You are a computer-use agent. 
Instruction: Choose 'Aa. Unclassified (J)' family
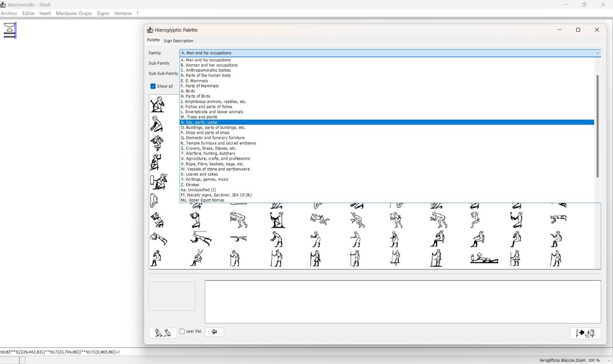coord(387,190)
